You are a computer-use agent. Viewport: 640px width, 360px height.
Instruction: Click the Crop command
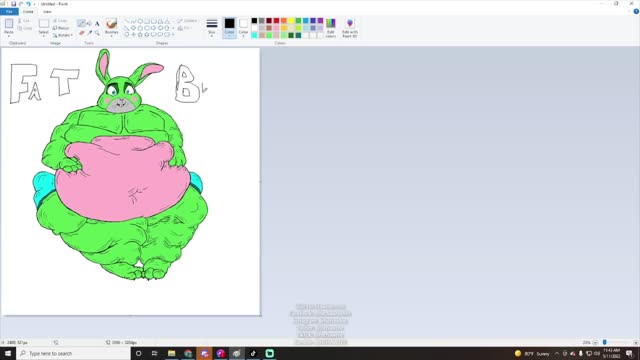(60, 20)
